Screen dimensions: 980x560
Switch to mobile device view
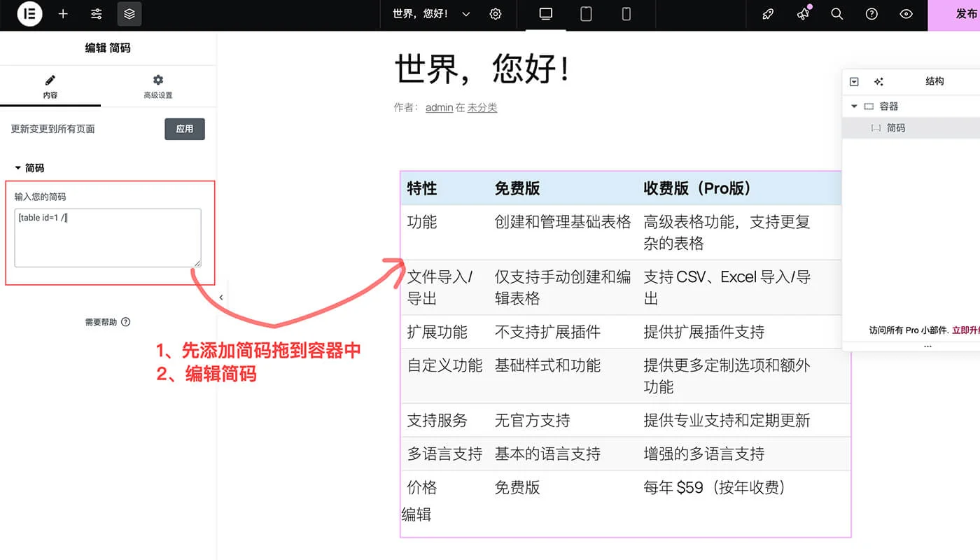[625, 14]
